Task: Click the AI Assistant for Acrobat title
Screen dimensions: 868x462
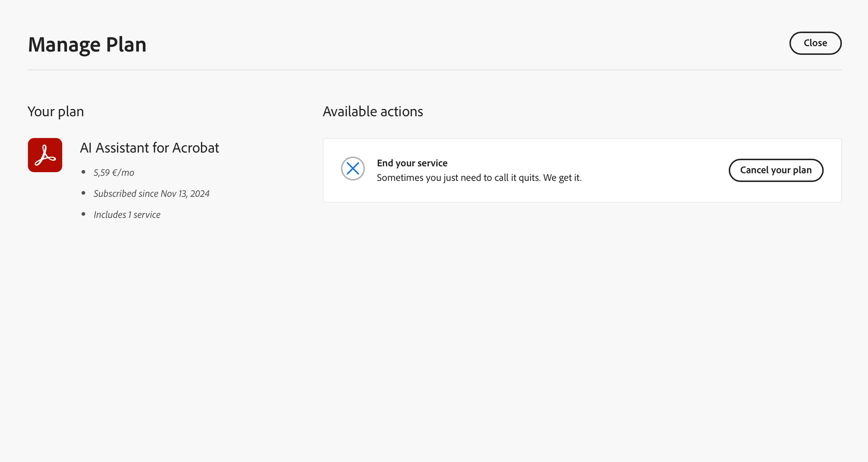Action: pyautogui.click(x=149, y=148)
